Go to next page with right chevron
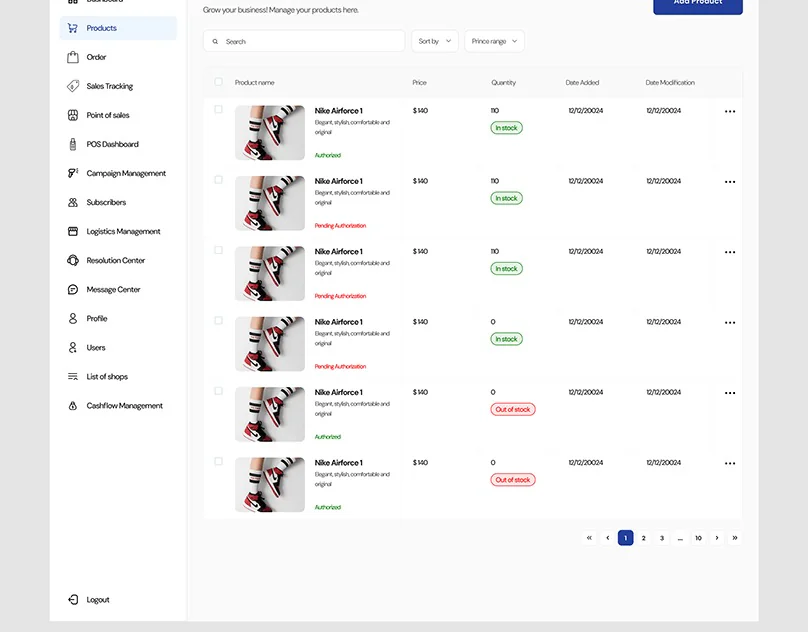Image resolution: width=808 pixels, height=632 pixels. (x=717, y=538)
